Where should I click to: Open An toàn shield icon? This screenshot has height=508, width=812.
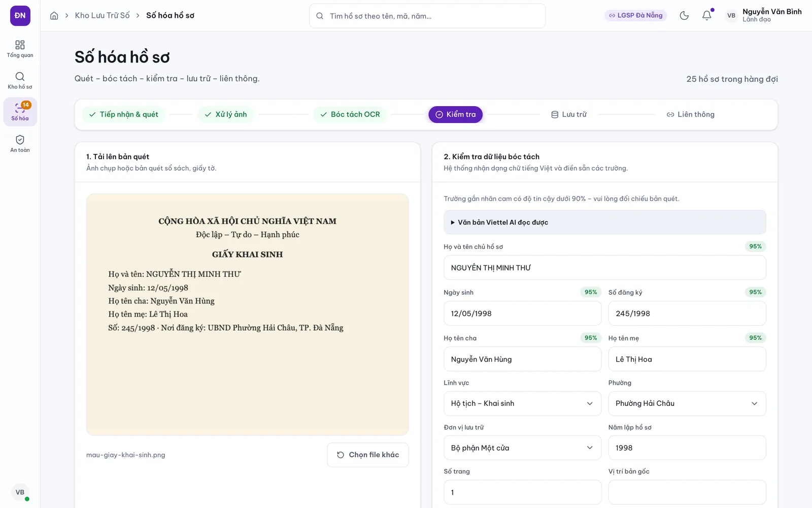20,143
